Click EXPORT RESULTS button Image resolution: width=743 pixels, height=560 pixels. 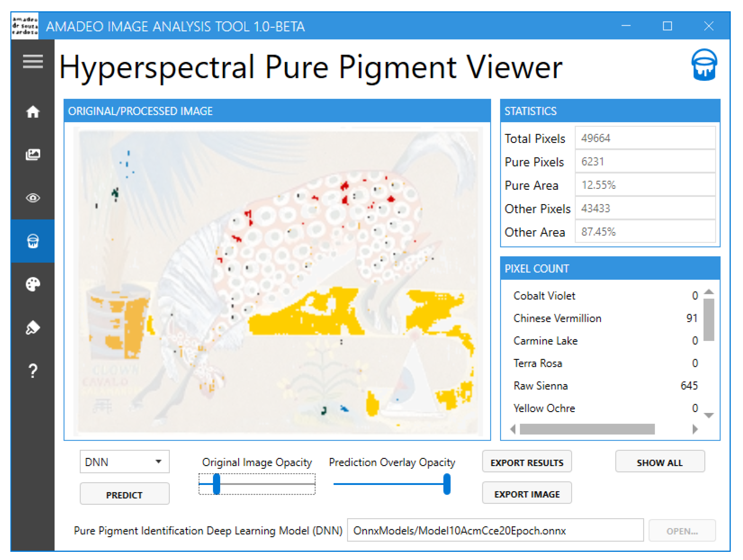tap(526, 462)
